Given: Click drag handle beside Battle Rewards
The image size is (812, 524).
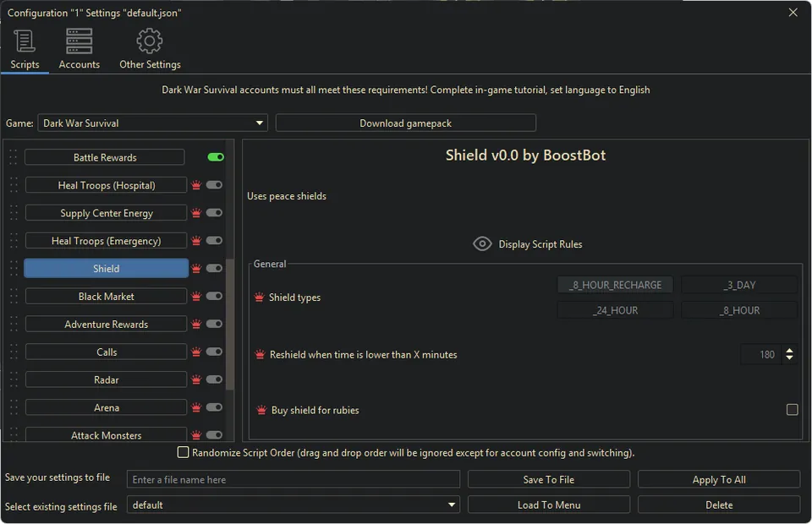Looking at the screenshot, I should pyautogui.click(x=13, y=157).
